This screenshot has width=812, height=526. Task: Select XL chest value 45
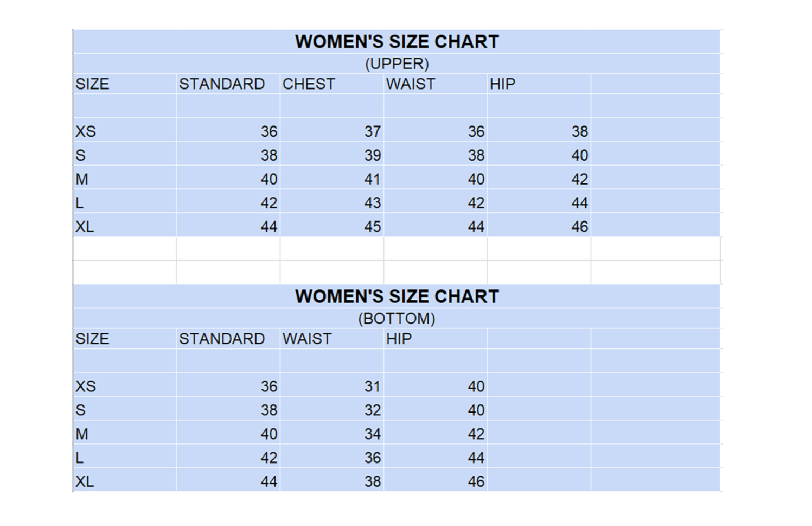pos(372,226)
